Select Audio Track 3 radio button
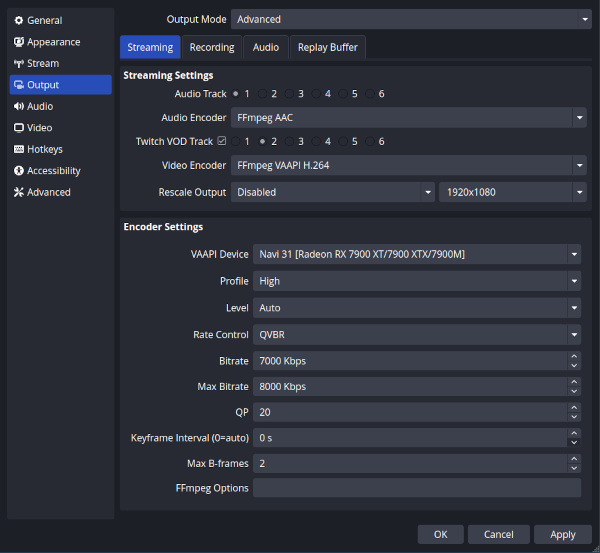 (x=289, y=94)
